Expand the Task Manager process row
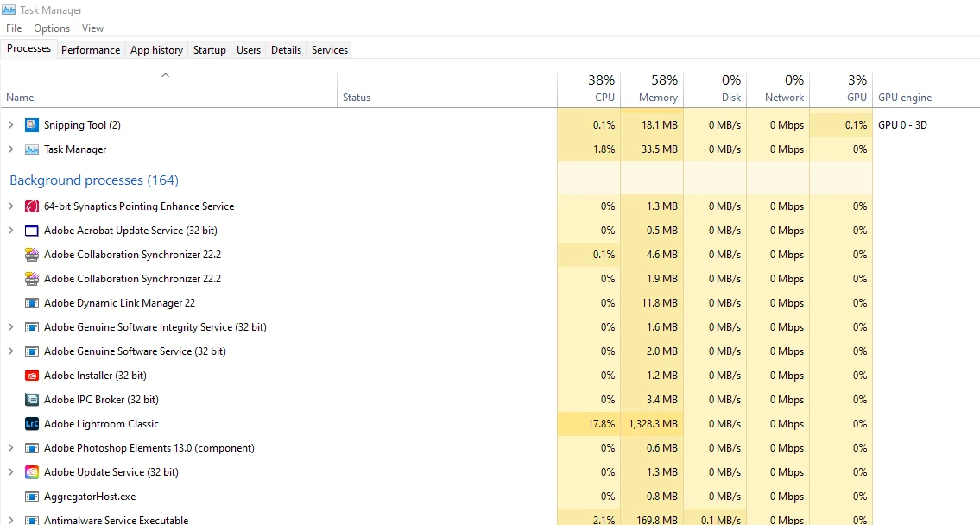The image size is (980, 525). tap(10, 149)
